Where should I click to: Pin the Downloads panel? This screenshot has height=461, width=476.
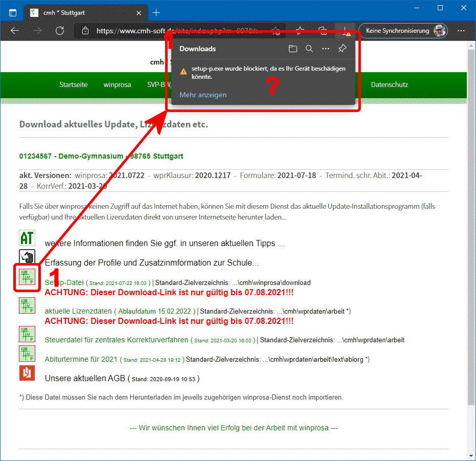point(343,49)
